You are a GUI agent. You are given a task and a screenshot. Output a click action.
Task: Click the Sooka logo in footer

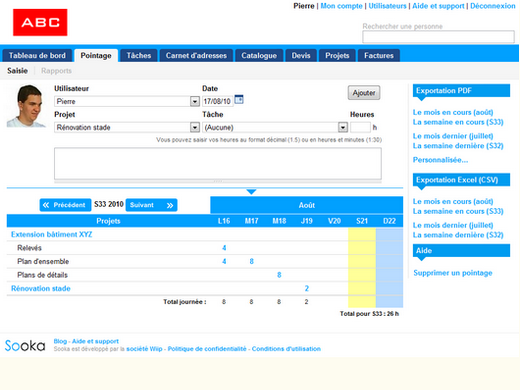click(x=25, y=346)
